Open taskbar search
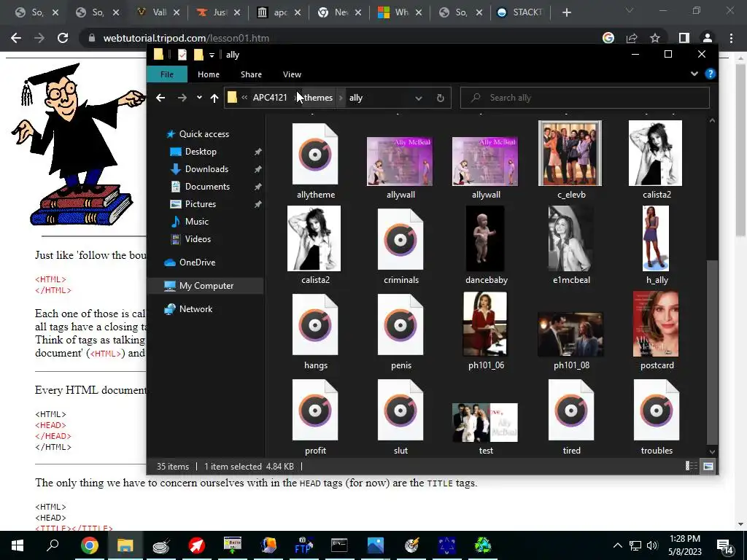The width and height of the screenshot is (747, 560). pos(53,545)
